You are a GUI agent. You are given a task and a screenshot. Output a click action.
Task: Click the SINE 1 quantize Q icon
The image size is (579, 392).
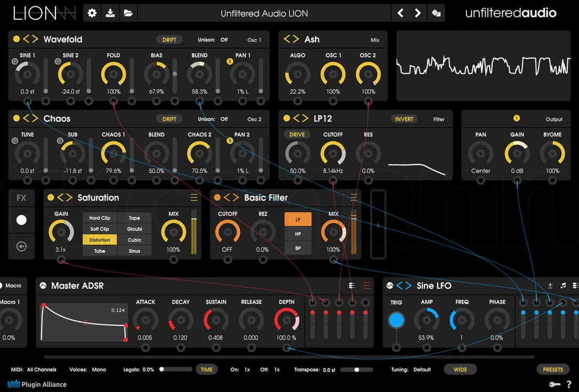coord(15,61)
